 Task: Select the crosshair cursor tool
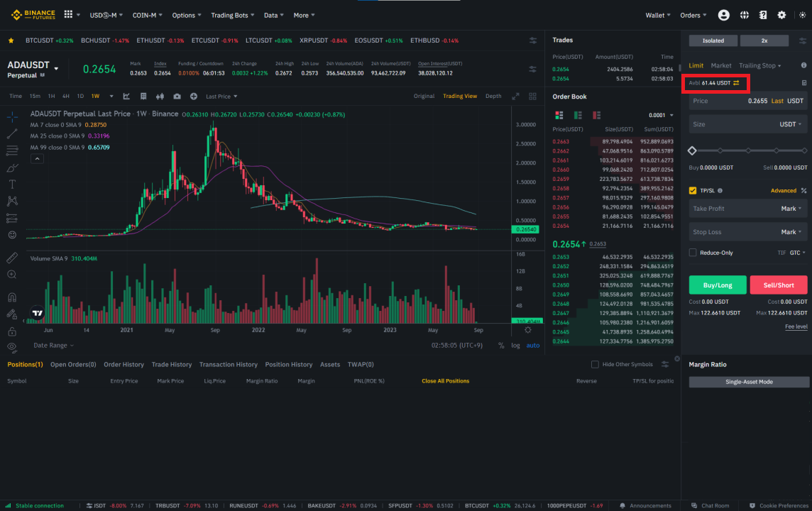(x=12, y=117)
